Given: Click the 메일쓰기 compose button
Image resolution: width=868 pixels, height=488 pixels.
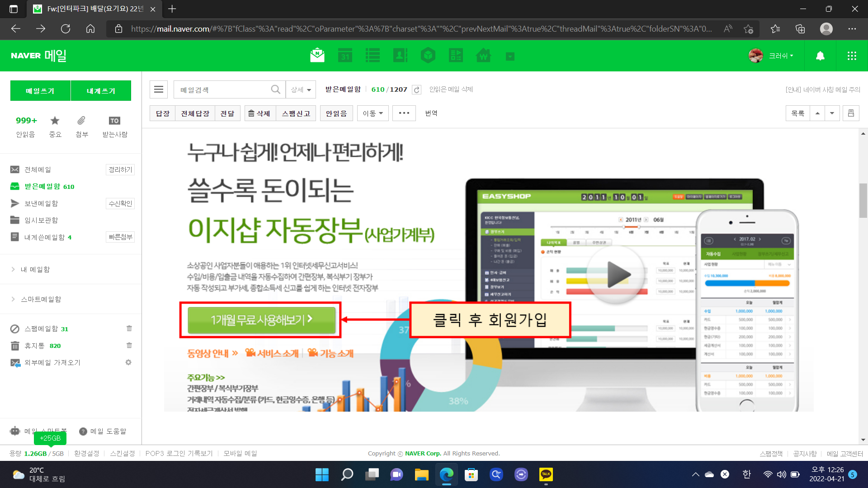Looking at the screenshot, I should (40, 91).
